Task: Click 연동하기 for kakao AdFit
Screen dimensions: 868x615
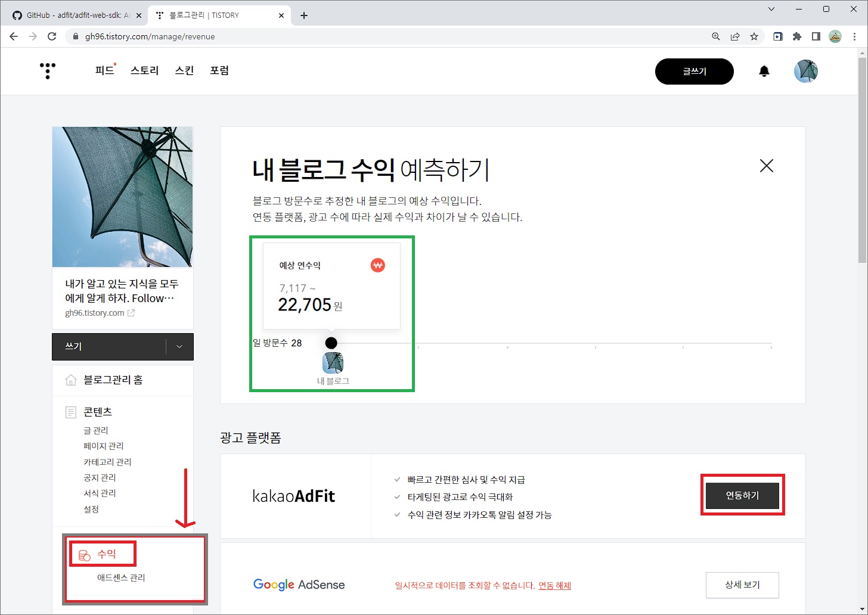Action: [x=742, y=495]
